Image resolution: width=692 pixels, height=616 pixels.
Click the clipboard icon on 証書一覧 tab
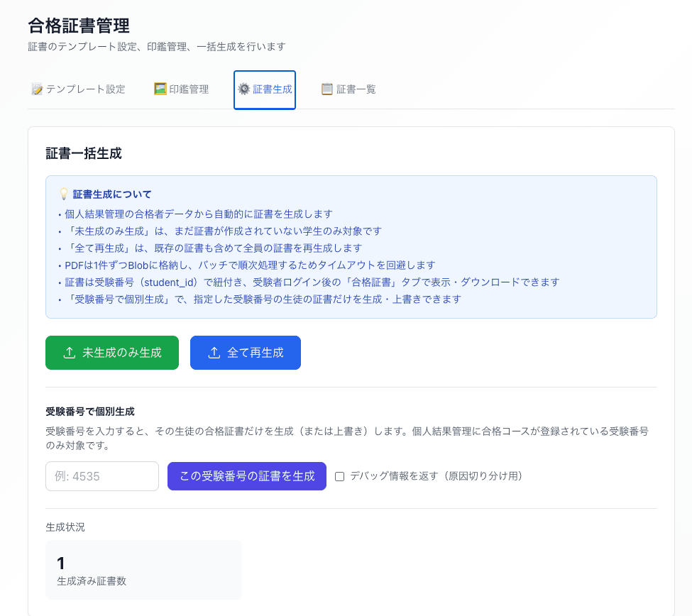(x=325, y=89)
